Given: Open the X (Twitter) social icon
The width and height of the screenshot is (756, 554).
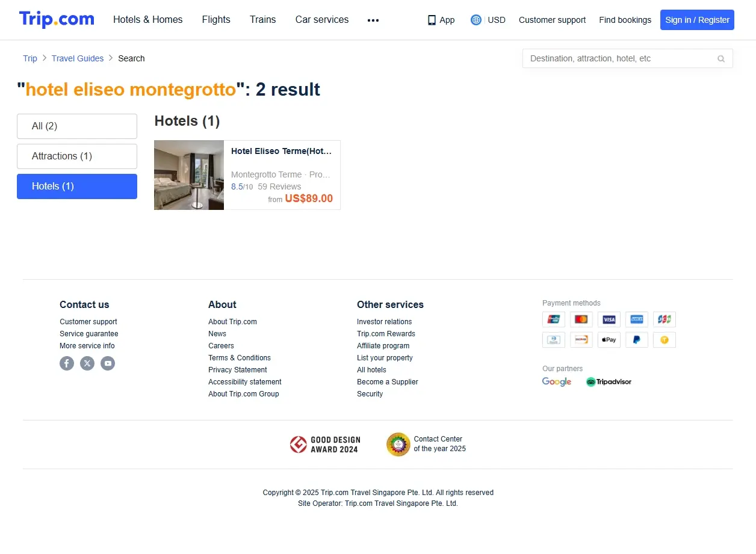Looking at the screenshot, I should [87, 363].
